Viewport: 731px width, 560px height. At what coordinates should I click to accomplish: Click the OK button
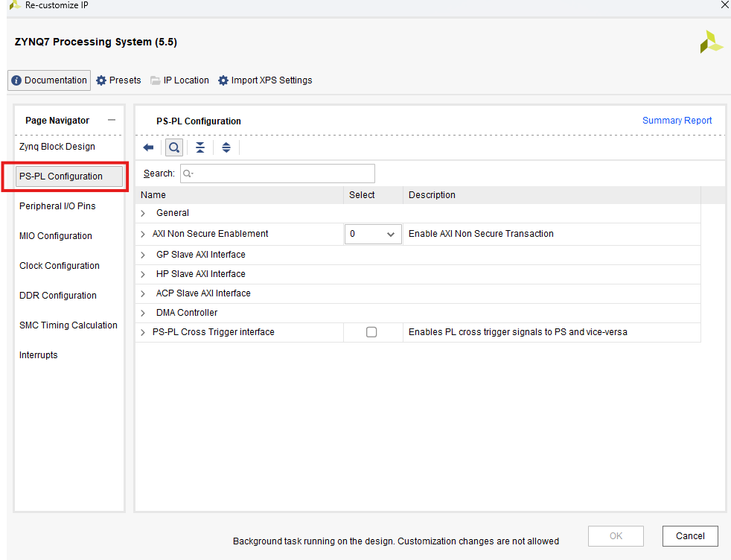[x=616, y=535]
